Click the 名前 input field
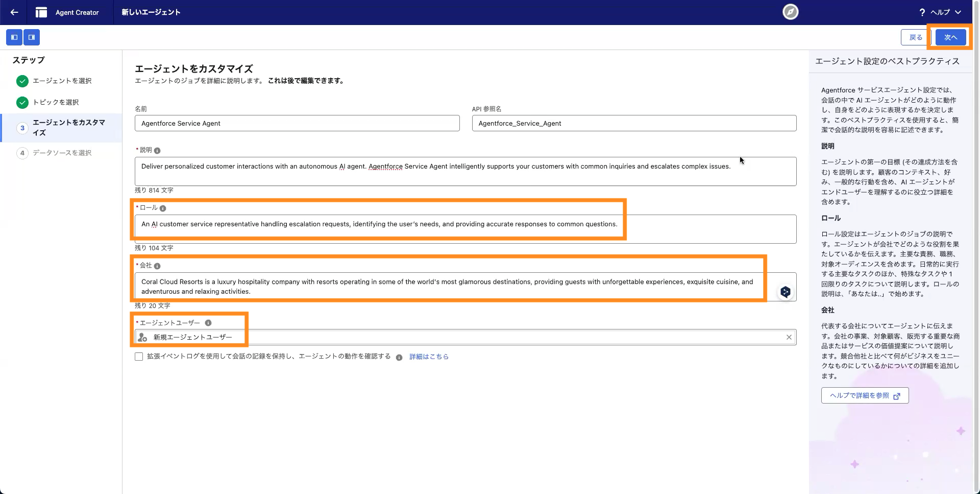 297,123
